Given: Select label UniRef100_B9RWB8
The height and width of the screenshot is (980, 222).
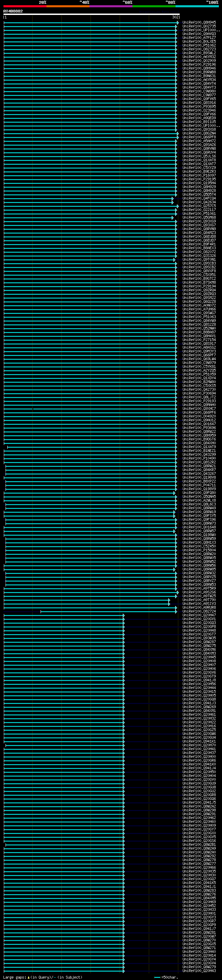Looking at the screenshot, I should [x=199, y=72].
